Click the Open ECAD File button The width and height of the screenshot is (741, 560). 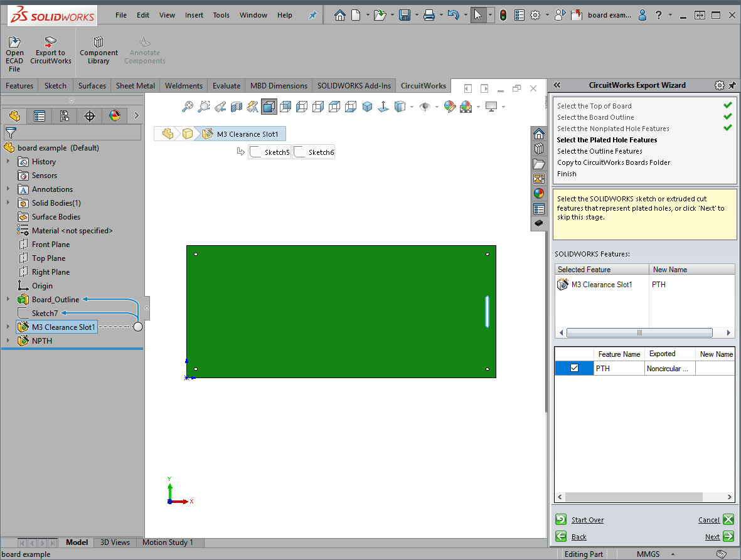point(14,55)
